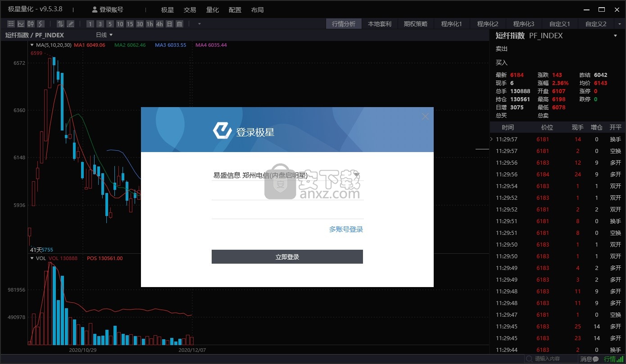Open the 日线 period dropdown
This screenshot has width=626, height=364.
click(x=104, y=35)
